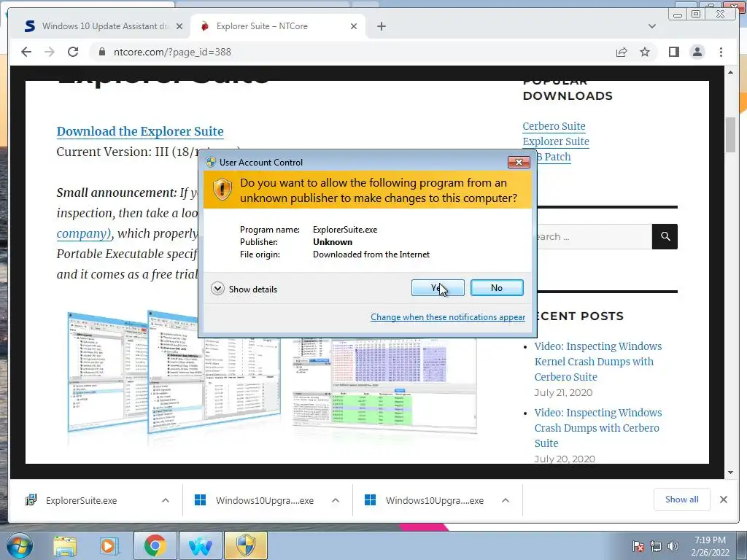Close the User Account Control dialog

coord(519,163)
